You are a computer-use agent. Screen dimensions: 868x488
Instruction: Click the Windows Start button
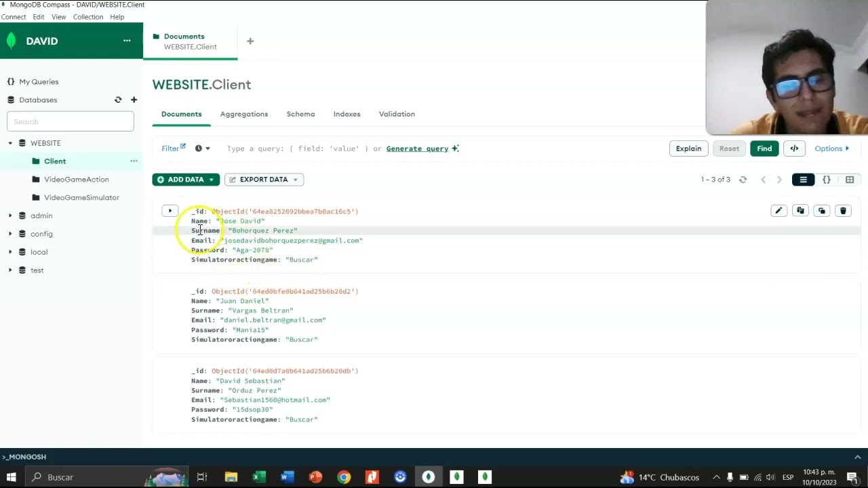click(11, 477)
